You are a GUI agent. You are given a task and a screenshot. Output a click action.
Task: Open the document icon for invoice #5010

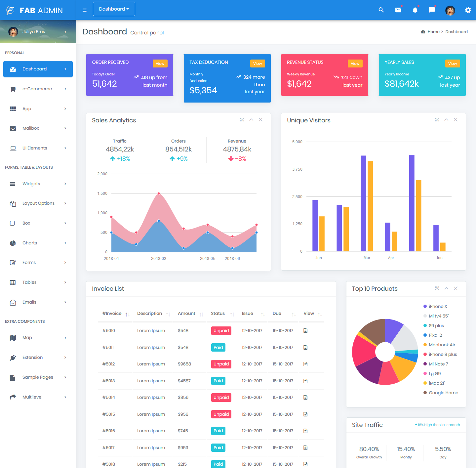(305, 331)
